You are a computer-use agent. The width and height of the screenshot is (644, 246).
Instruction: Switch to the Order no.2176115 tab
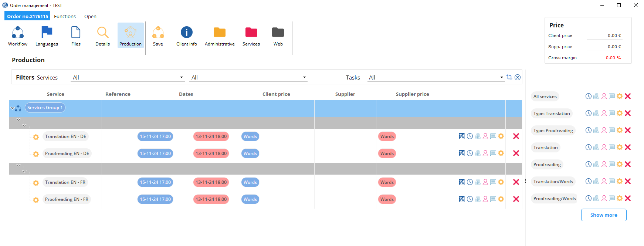[x=28, y=16]
